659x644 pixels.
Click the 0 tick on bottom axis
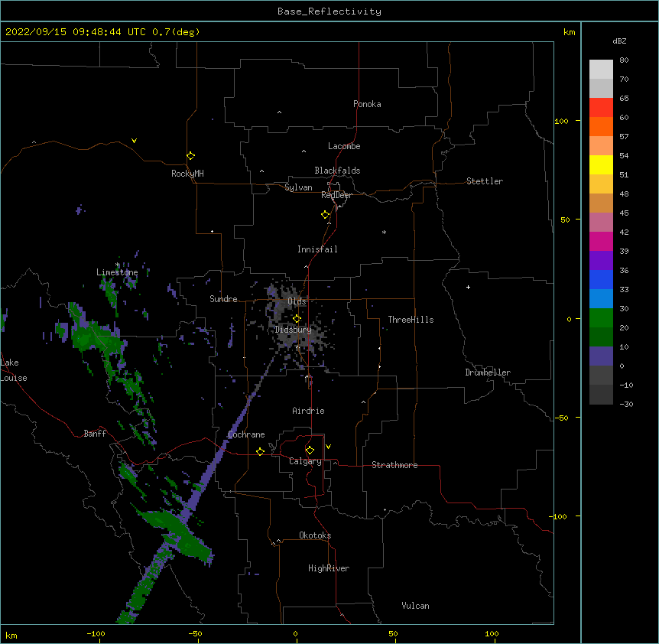click(295, 633)
